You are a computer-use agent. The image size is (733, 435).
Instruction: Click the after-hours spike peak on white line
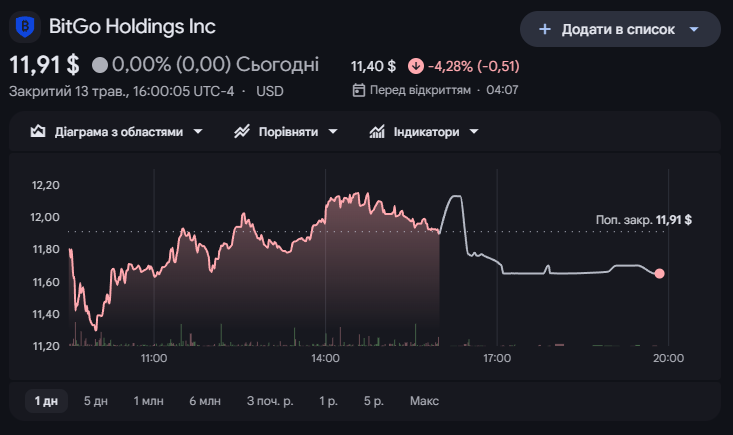click(x=456, y=196)
